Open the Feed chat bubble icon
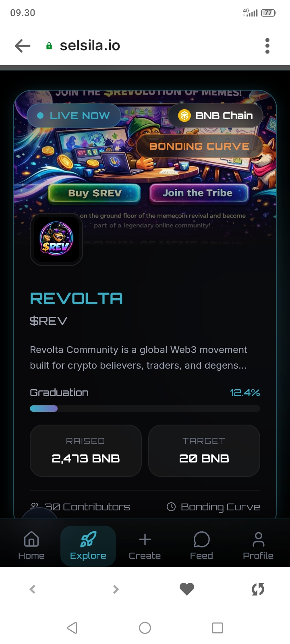The width and height of the screenshot is (290, 644). point(201,539)
